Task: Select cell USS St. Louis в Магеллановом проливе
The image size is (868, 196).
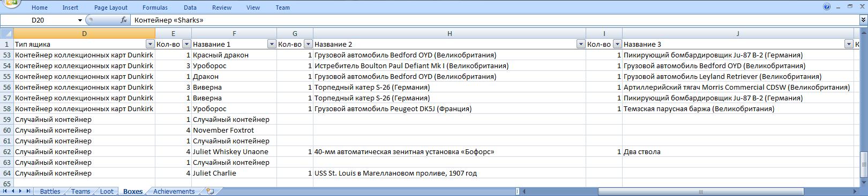Action: [450, 173]
